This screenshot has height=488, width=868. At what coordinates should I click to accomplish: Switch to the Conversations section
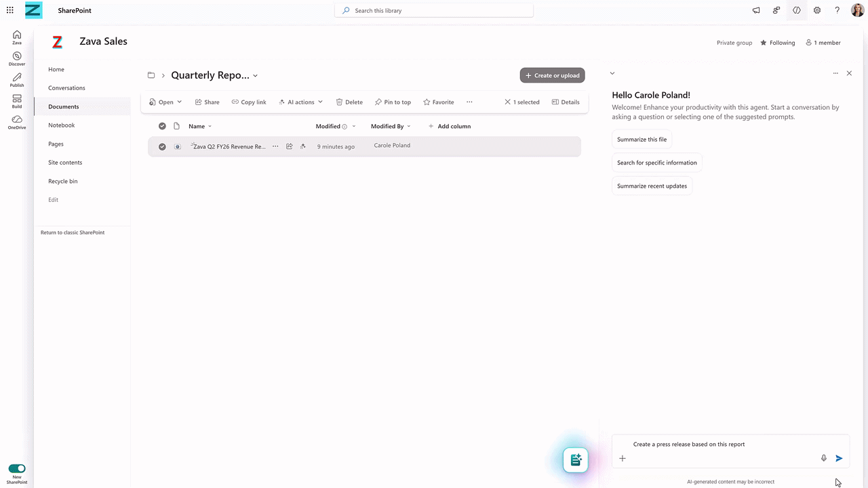point(66,87)
